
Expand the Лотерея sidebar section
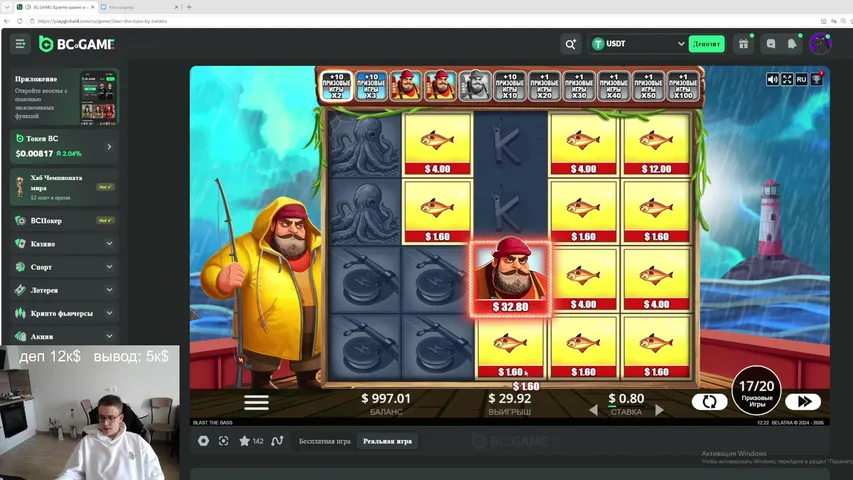click(x=109, y=290)
